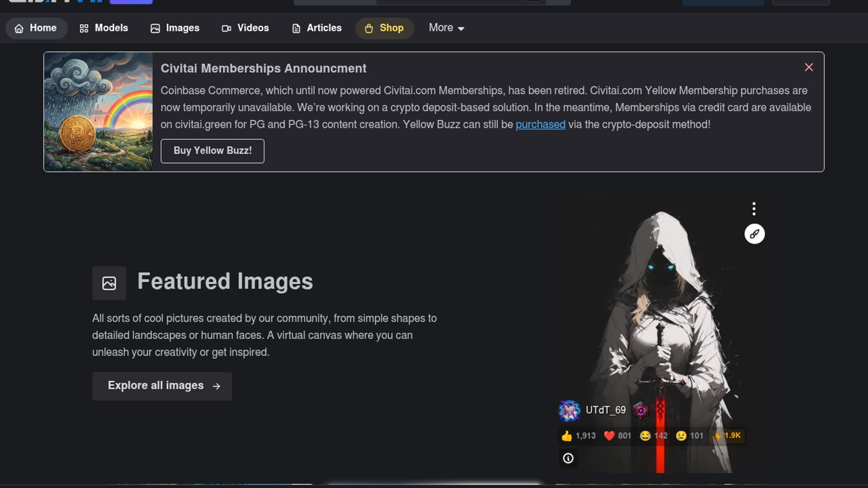Image resolution: width=868 pixels, height=488 pixels.
Task: Open UTdT_69 user avatar
Action: coord(569,410)
